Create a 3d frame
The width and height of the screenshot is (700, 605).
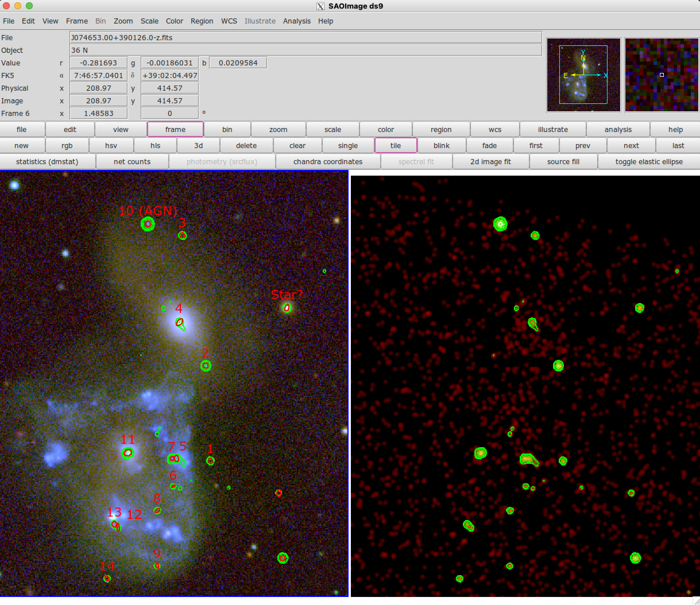(x=198, y=146)
